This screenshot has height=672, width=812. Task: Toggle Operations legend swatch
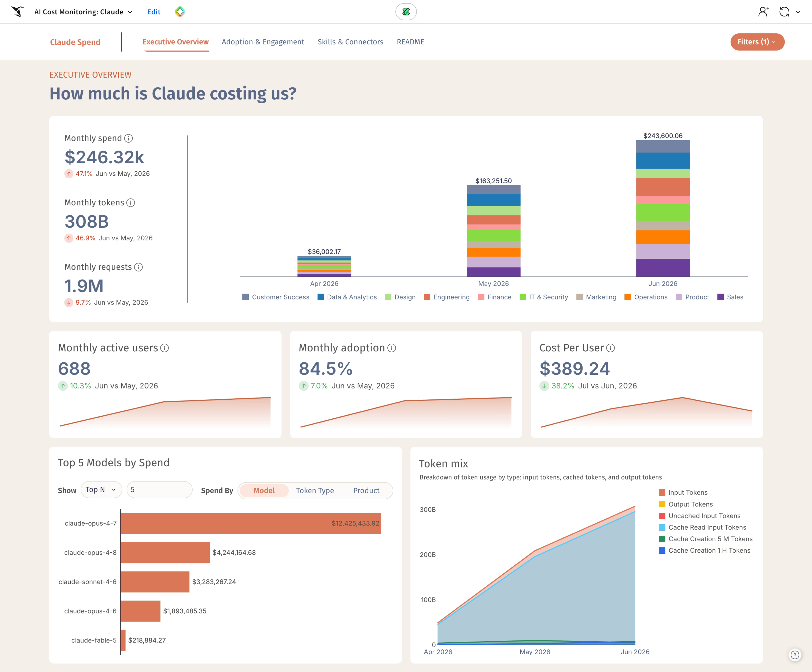(628, 297)
